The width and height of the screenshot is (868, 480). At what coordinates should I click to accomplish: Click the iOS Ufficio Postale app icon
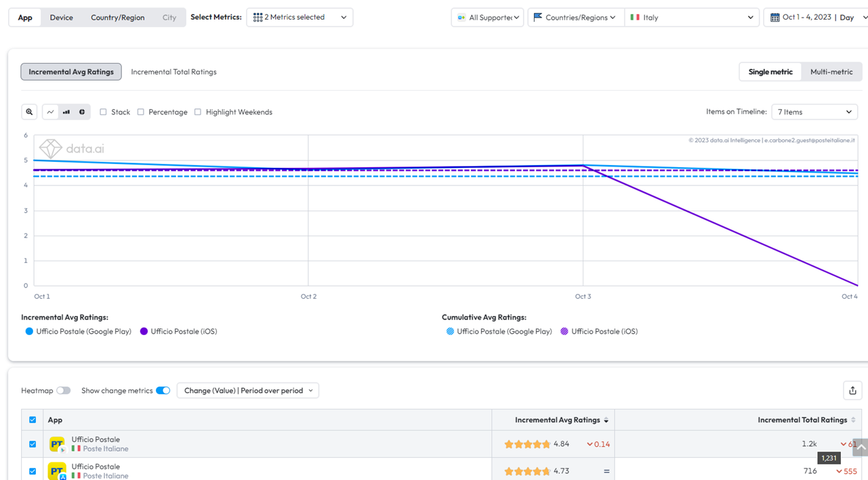tap(57, 471)
